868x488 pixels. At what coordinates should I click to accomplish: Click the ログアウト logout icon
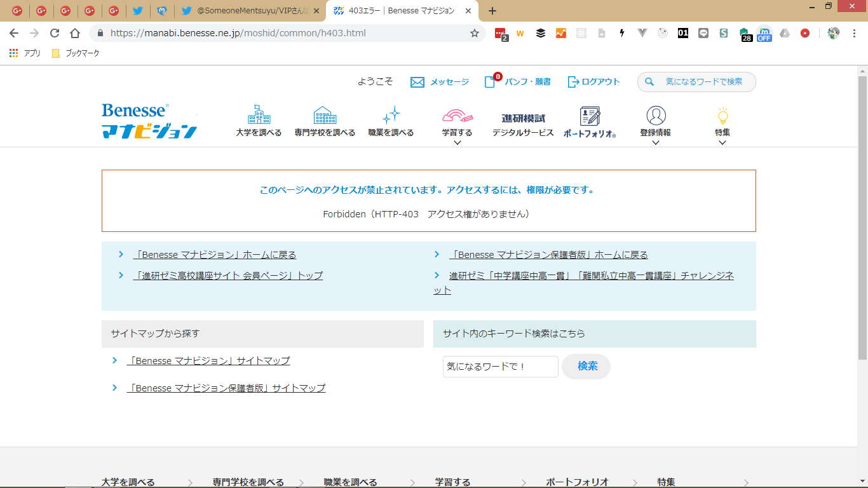[x=573, y=82]
